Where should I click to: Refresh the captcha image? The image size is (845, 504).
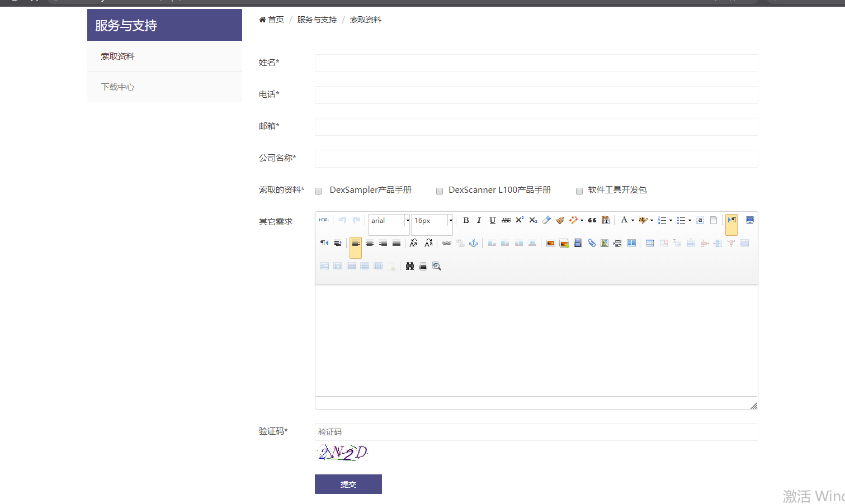click(x=343, y=452)
